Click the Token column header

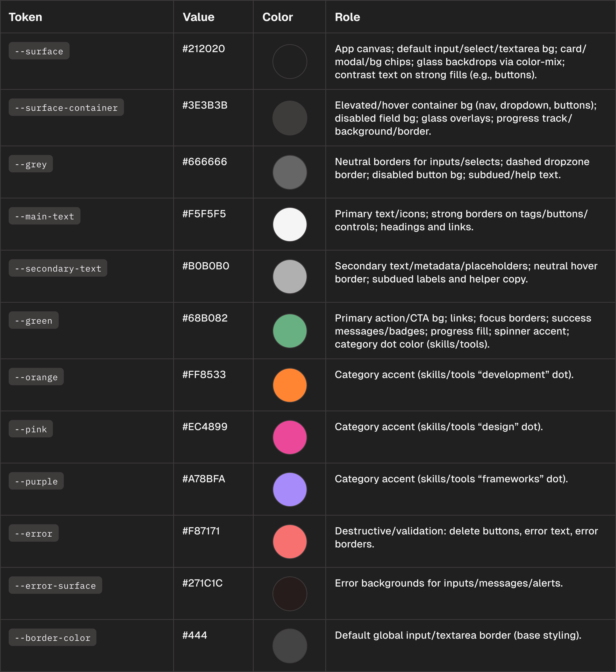pos(25,17)
